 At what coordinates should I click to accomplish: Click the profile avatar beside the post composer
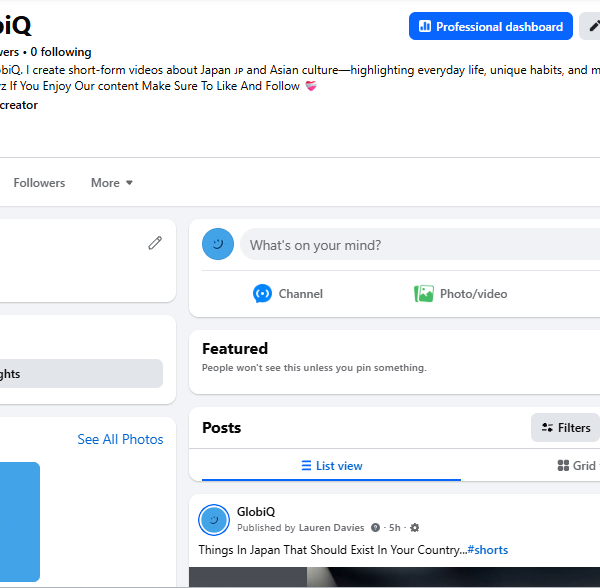[x=218, y=244]
